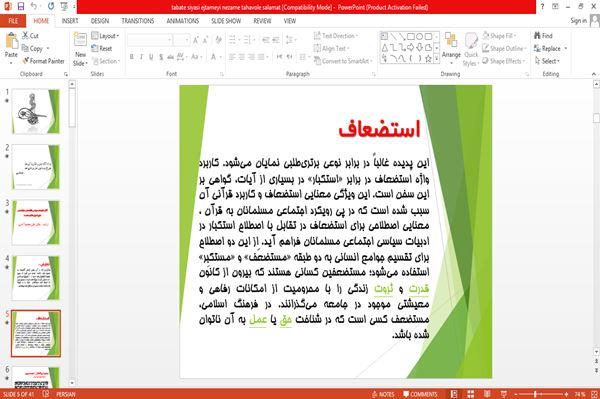The width and height of the screenshot is (600, 399).
Task: Click zoom in plus button
Action: (566, 394)
